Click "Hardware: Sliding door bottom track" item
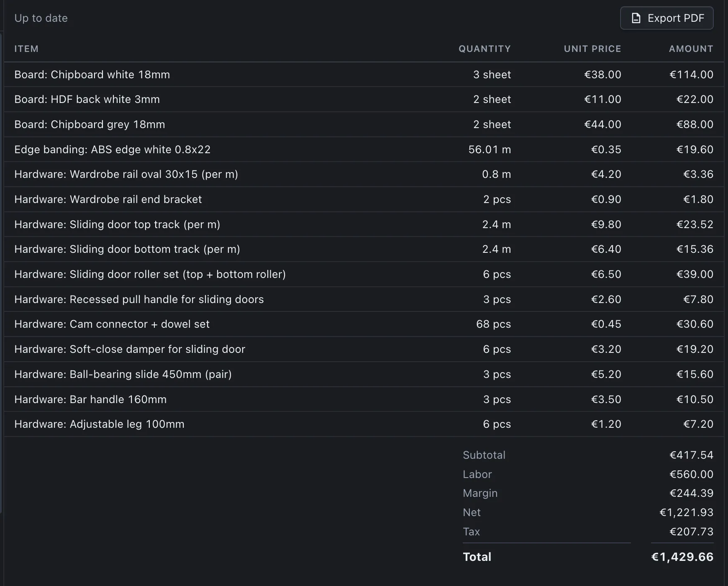Viewport: 728px width, 586px height. 127,249
